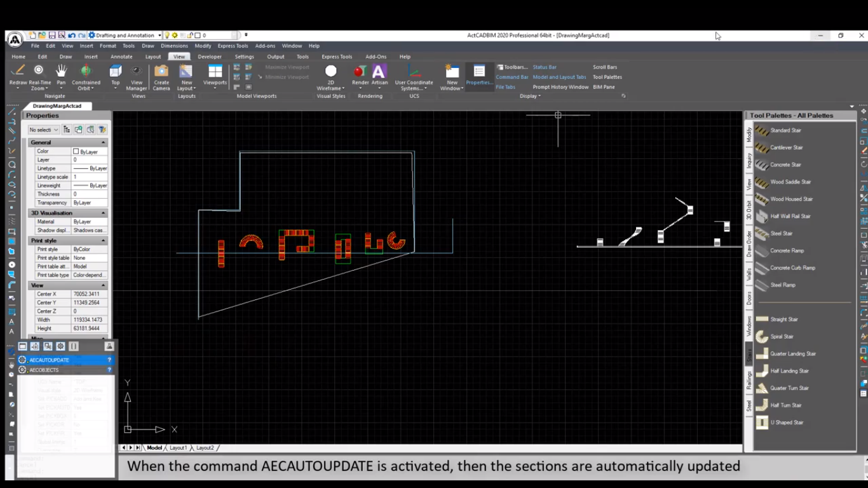The image size is (868, 488).
Task: Collapse the View properties section
Action: click(104, 285)
